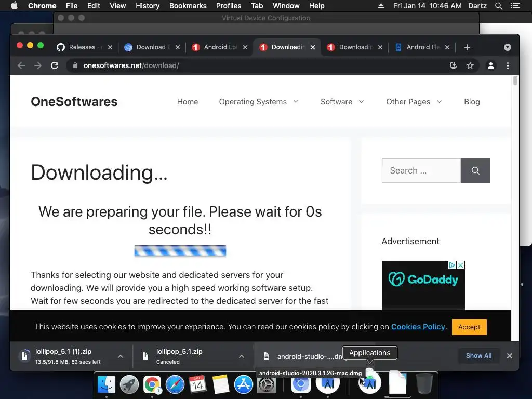Close the GoDaddy ad with X

click(x=460, y=265)
